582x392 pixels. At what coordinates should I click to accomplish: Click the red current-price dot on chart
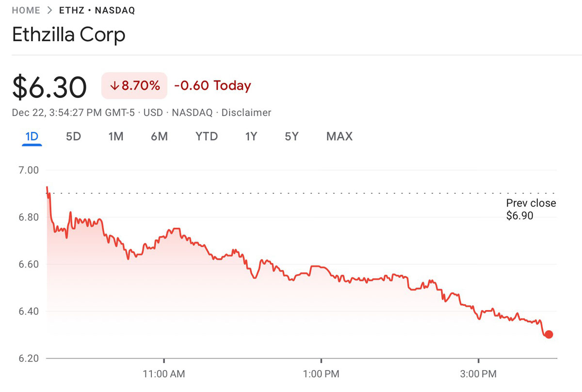point(549,334)
